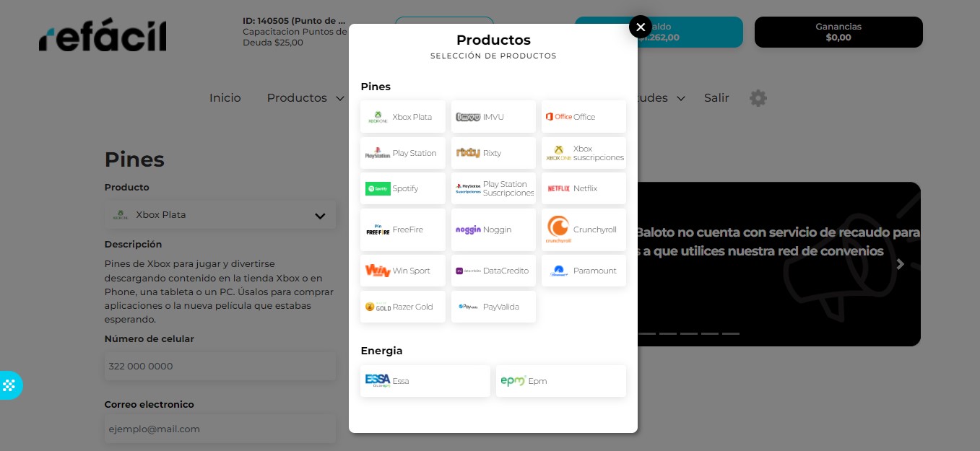Select the Epm energy product
Image resolution: width=980 pixels, height=451 pixels.
561,381
